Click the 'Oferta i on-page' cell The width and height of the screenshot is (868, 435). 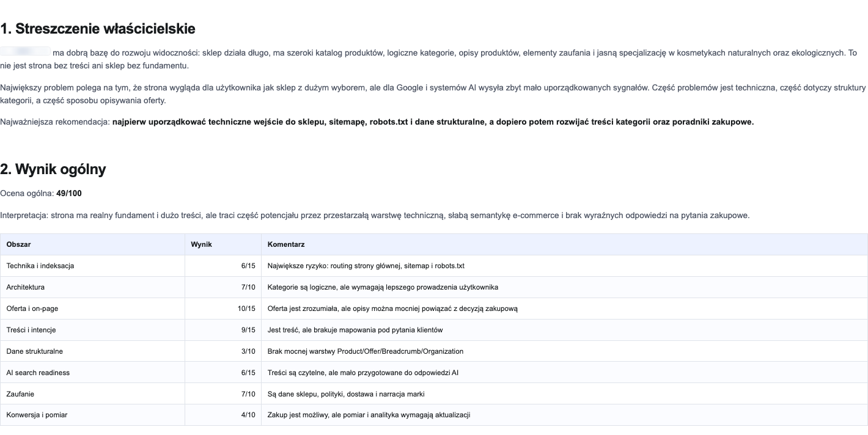click(x=92, y=309)
